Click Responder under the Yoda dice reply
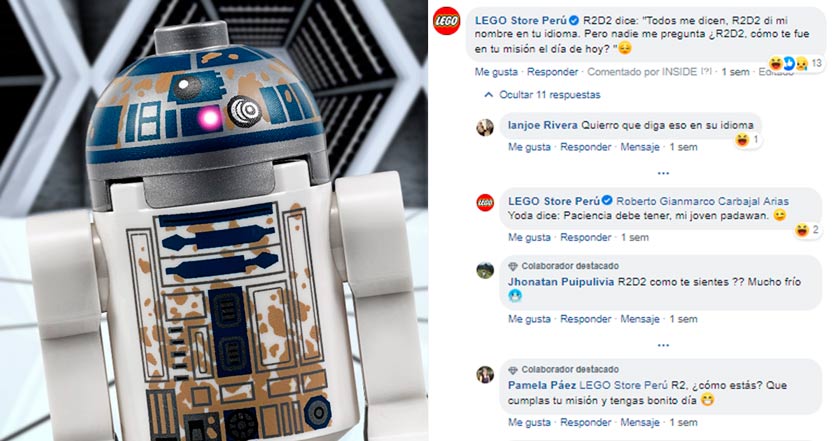The width and height of the screenshot is (840, 441). [x=586, y=237]
